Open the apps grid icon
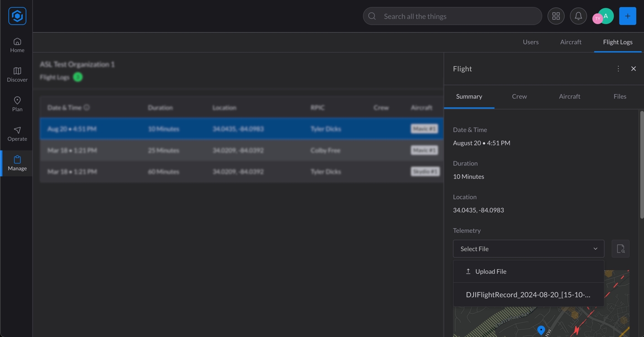The height and width of the screenshot is (337, 644). pos(556,16)
